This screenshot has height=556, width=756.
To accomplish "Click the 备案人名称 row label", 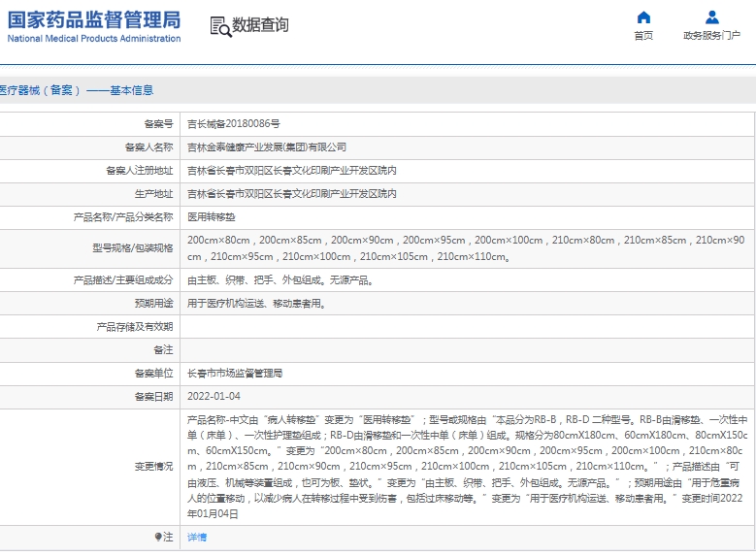I will click(149, 147).
